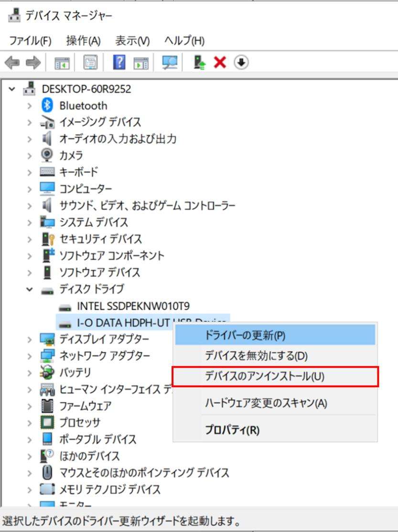The height and width of the screenshot is (532, 398).
Task: Click the red X uninstall device icon
Action: pyautogui.click(x=218, y=61)
